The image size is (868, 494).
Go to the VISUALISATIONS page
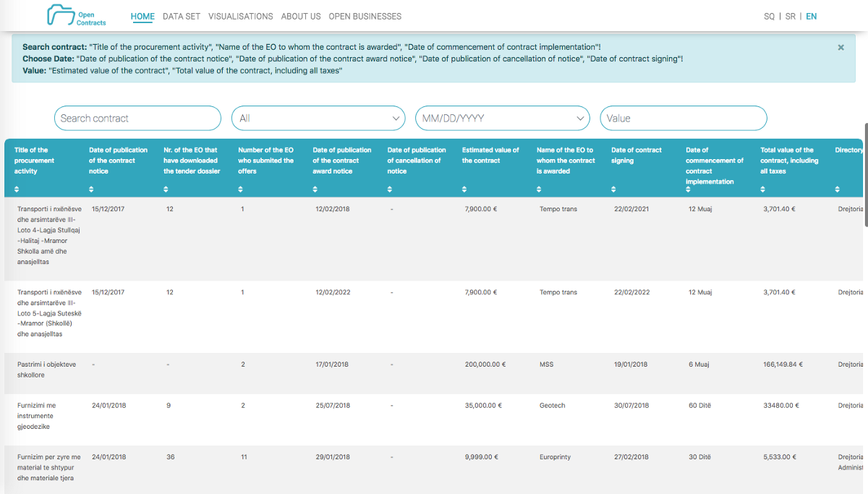[241, 16]
